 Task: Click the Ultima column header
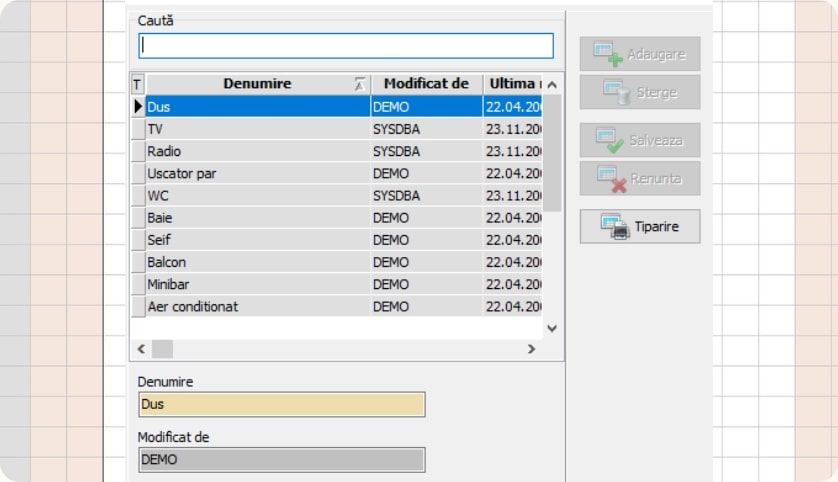point(512,84)
